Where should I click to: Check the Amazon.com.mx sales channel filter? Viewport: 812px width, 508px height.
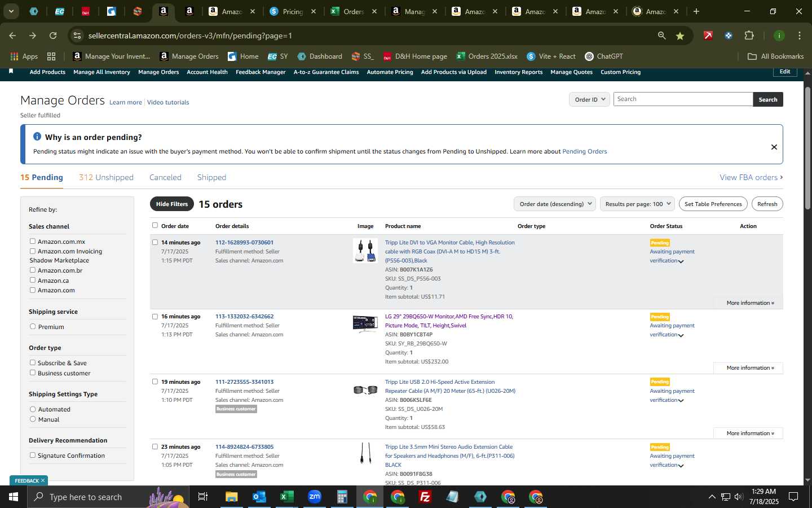click(33, 241)
